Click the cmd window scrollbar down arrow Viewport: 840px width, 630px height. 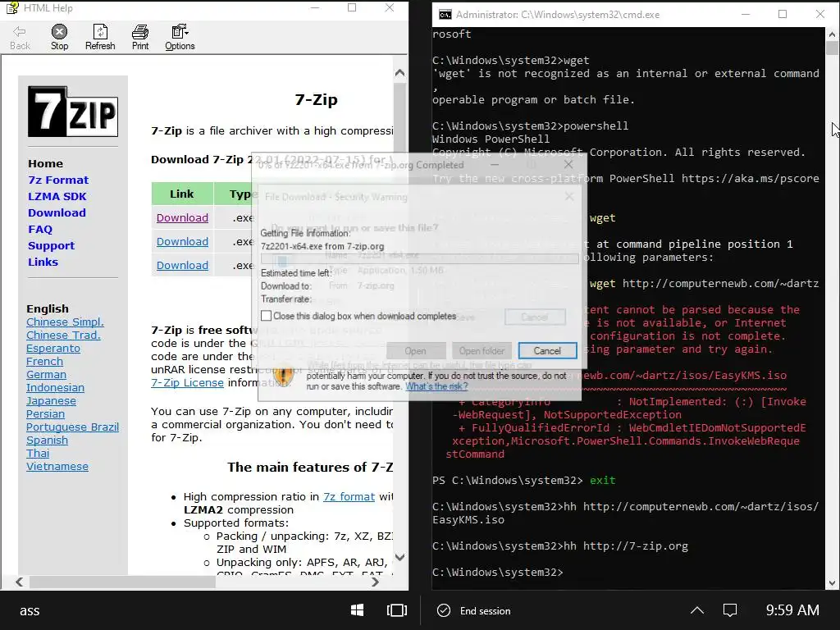point(832,583)
